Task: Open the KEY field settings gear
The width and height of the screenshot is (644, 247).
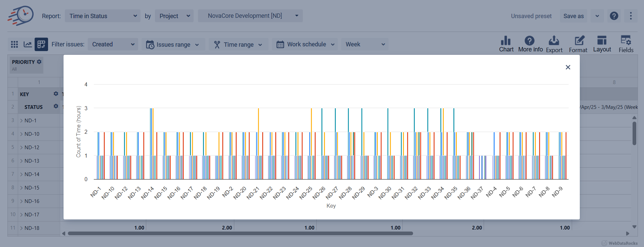Action: pyautogui.click(x=56, y=94)
